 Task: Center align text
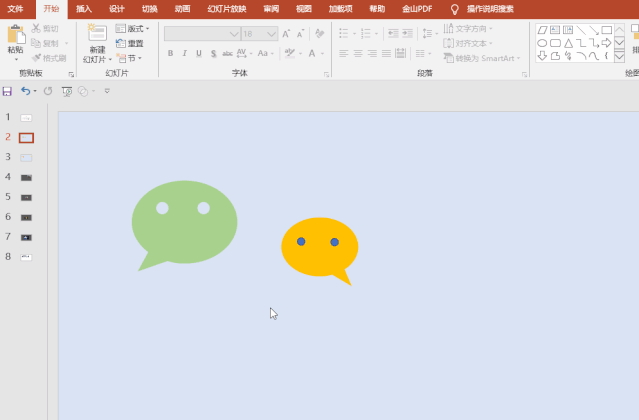coord(358,53)
